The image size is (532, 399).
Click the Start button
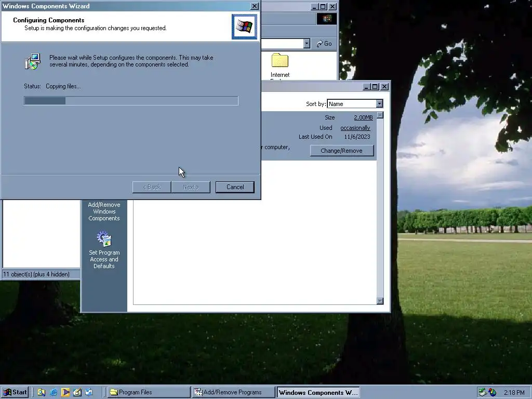(x=15, y=392)
